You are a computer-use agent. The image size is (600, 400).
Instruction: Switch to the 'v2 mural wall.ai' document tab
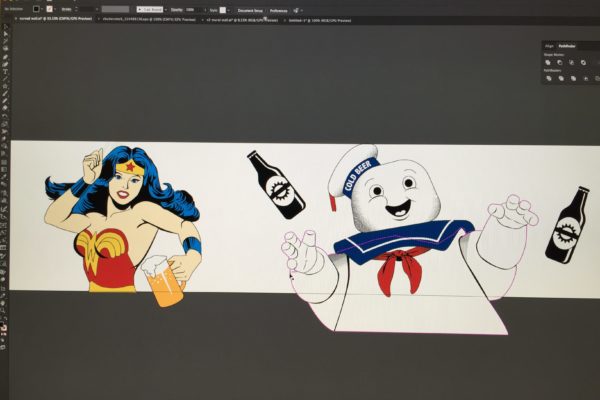(242, 20)
